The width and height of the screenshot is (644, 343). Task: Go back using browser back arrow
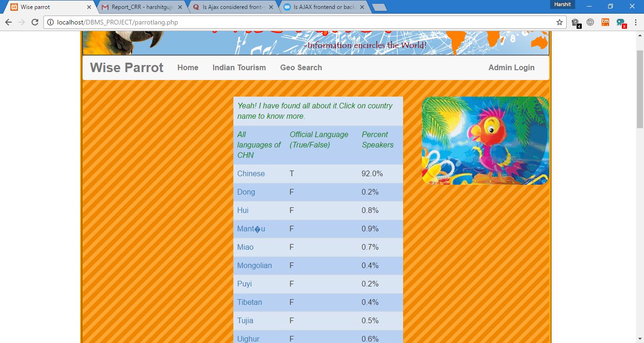tap(8, 22)
